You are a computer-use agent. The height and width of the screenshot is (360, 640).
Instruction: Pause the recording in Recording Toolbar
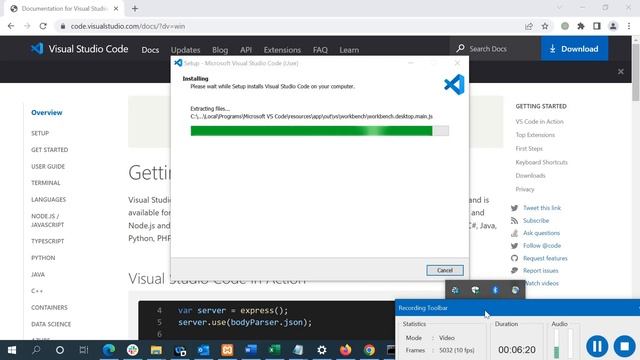pyautogui.click(x=597, y=346)
